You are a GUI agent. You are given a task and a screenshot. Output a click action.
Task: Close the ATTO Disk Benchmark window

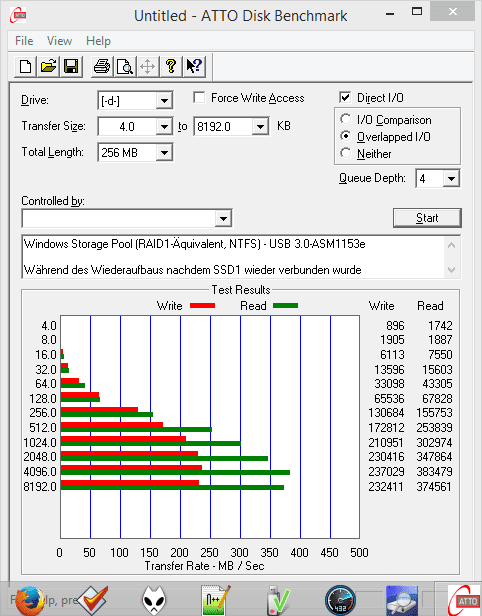(x=453, y=12)
